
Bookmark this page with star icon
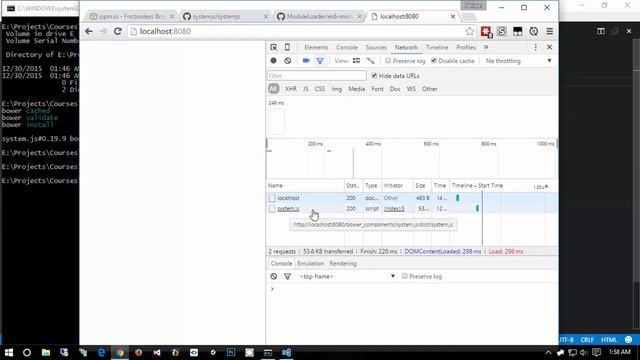470,31
